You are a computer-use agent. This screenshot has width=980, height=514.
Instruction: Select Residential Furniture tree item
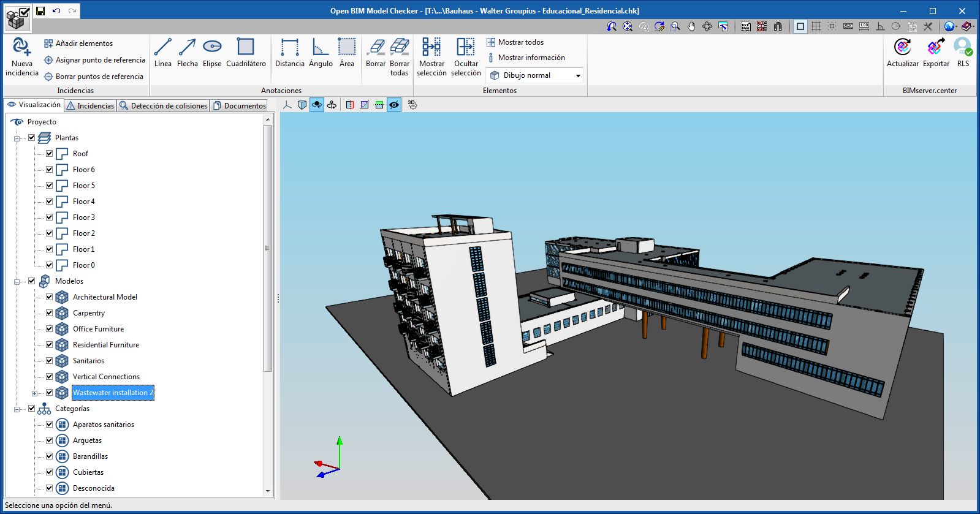point(106,345)
